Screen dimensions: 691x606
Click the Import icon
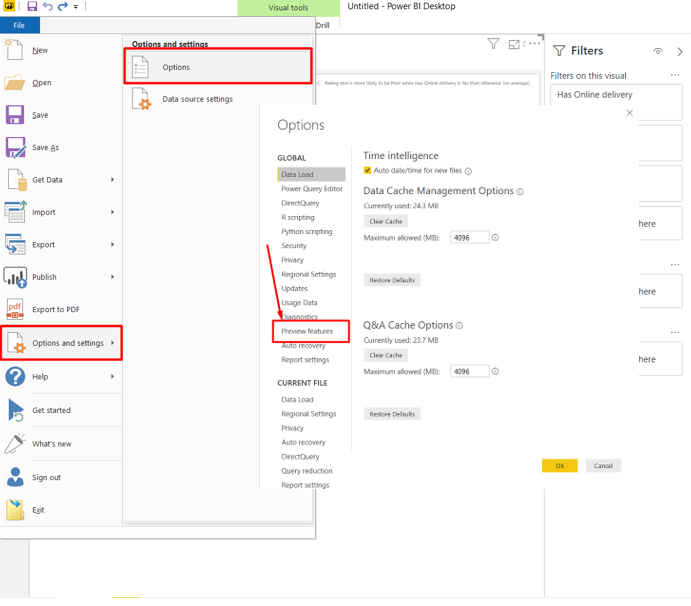[x=15, y=212]
